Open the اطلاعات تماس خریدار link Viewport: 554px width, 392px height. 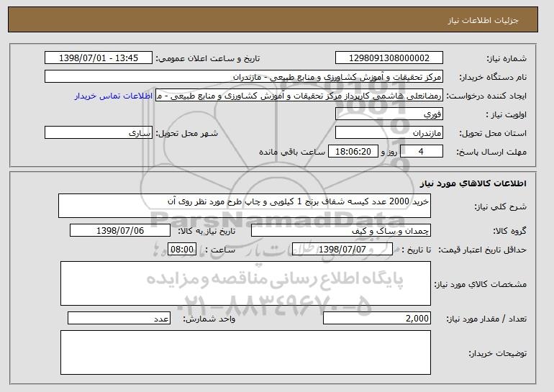[114, 96]
